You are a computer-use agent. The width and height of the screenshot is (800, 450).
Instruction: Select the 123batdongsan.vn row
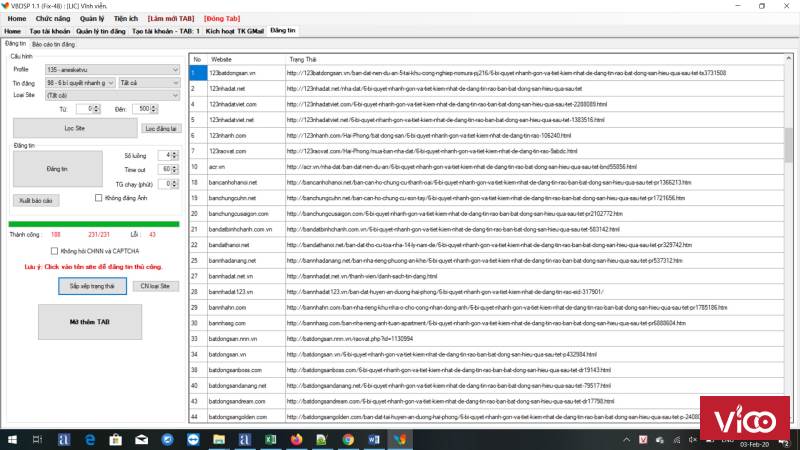tap(487, 73)
